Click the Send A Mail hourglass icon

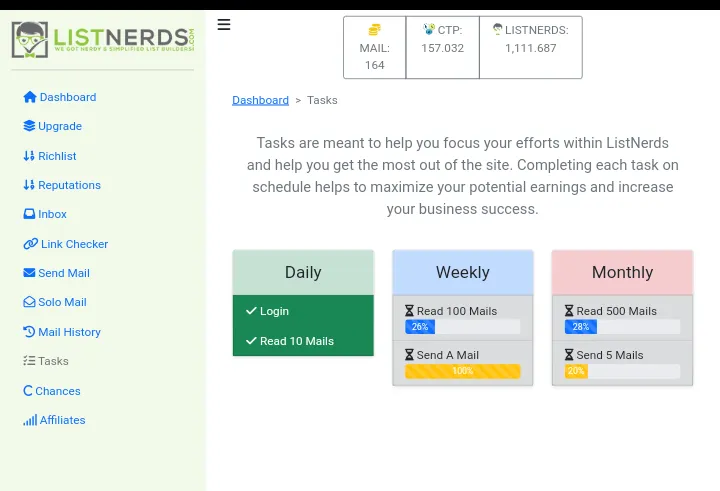[409, 355]
